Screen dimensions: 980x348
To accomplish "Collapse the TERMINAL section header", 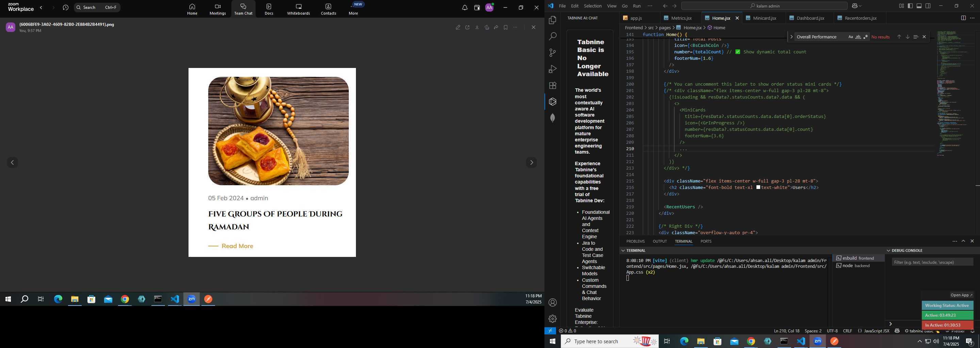I will (x=623, y=250).
